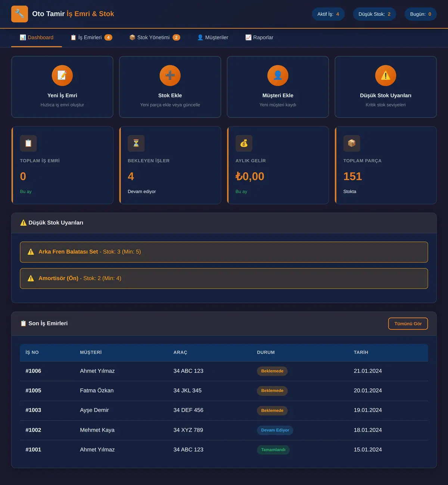
Task: Click warning icon beside Amortisör (Ön)
Action: click(x=31, y=278)
